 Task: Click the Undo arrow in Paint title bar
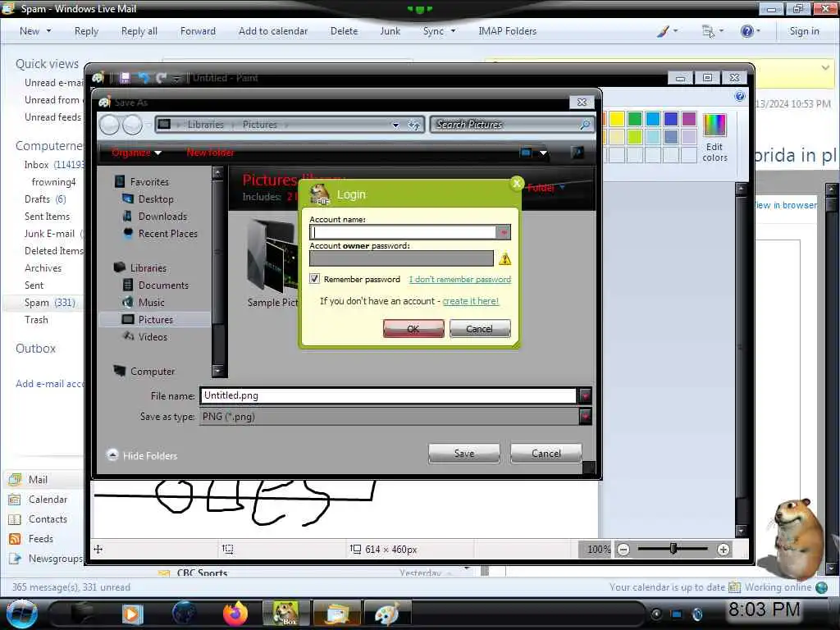point(144,78)
